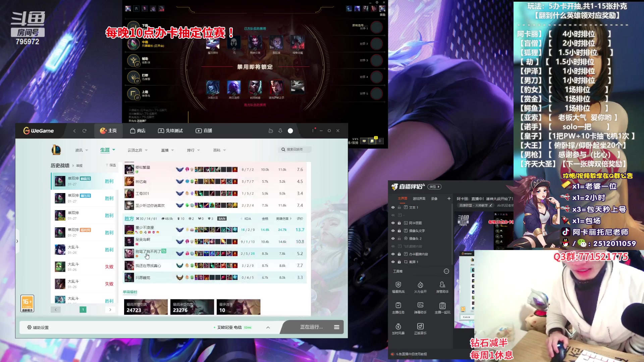Open the 福星挑战 shield tool
Screen dimensions: 644x362
(398, 285)
